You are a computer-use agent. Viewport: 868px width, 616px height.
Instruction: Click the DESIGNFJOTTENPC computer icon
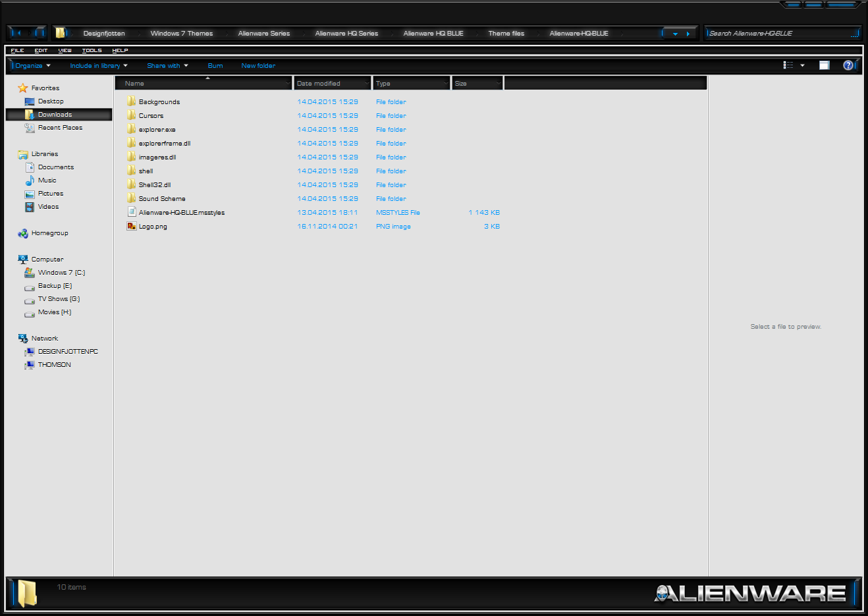[x=30, y=352]
